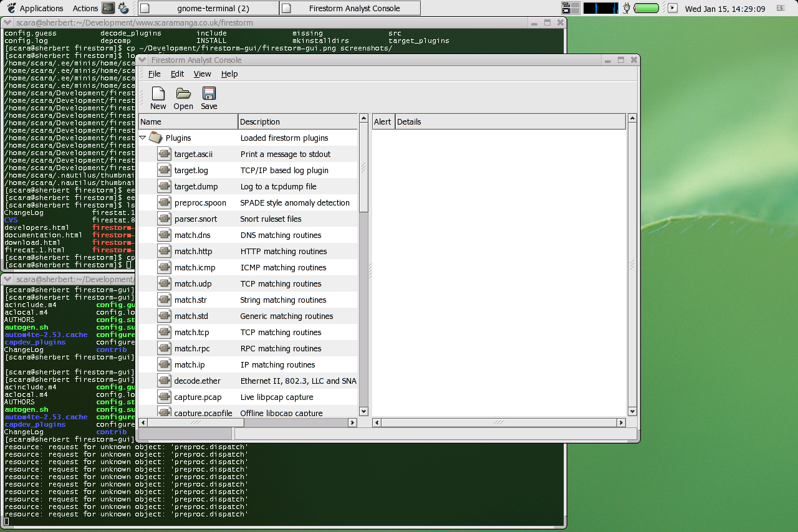Click the panel clock showing Wed Jan 15
Image resolution: width=798 pixels, height=532 pixels.
724,9
